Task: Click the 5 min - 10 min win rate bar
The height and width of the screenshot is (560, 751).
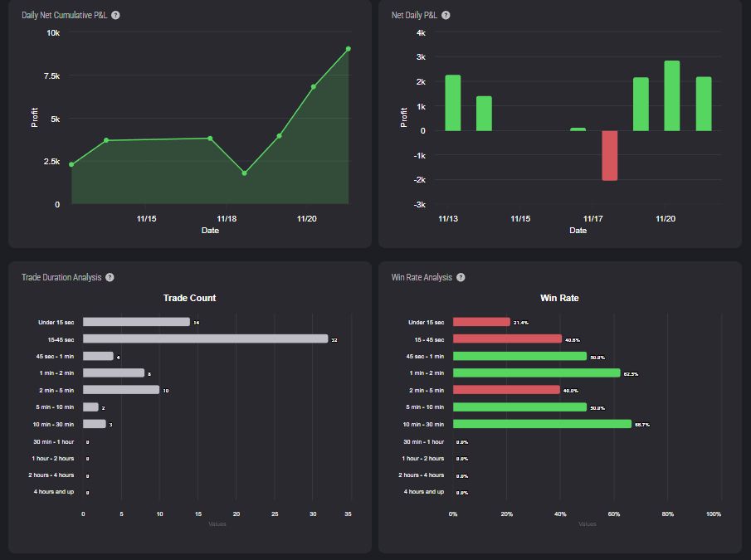Action: (x=519, y=407)
